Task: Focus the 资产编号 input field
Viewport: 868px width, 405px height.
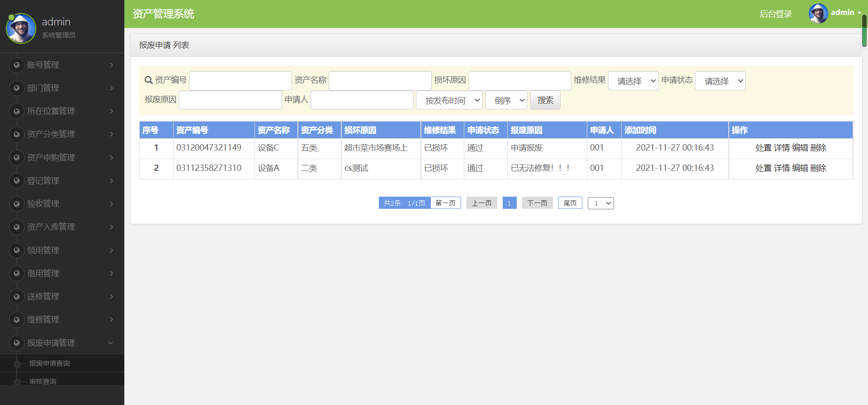Action: tap(241, 80)
